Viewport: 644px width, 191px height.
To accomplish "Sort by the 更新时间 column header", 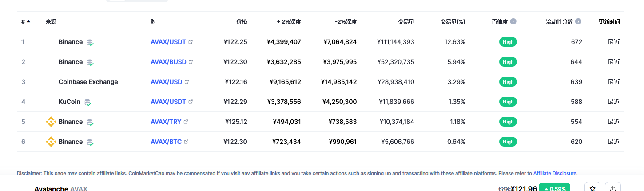I will point(609,21).
